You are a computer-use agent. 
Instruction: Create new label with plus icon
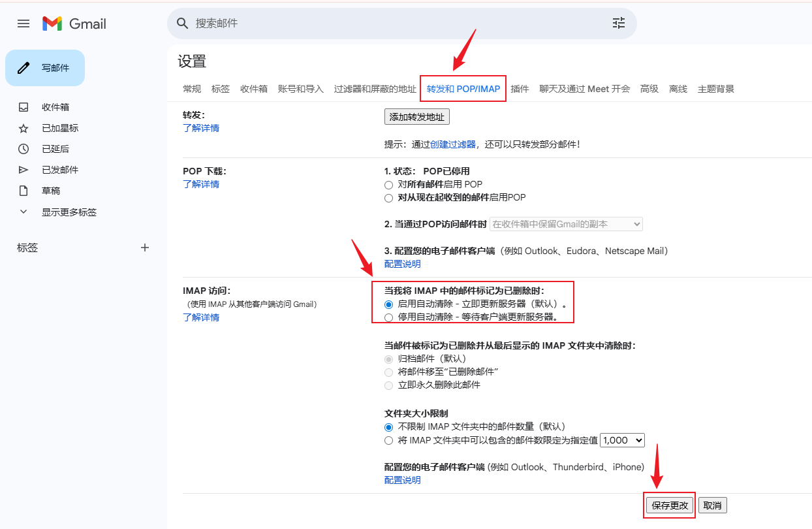click(x=145, y=248)
